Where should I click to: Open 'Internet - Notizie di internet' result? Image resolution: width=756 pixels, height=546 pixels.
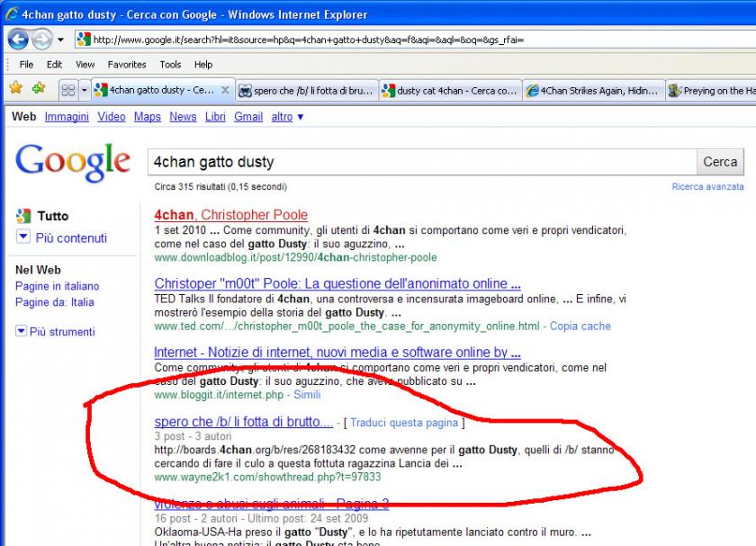(337, 353)
